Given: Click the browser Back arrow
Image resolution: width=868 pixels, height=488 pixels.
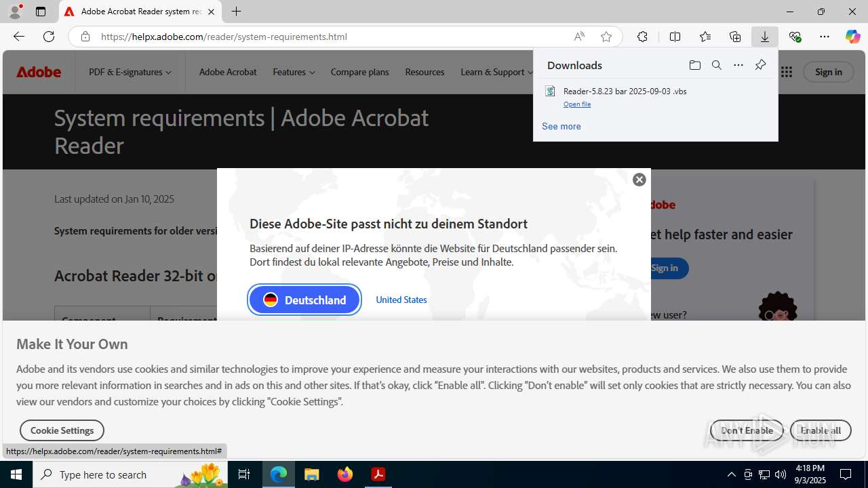Looking at the screenshot, I should click(x=19, y=37).
